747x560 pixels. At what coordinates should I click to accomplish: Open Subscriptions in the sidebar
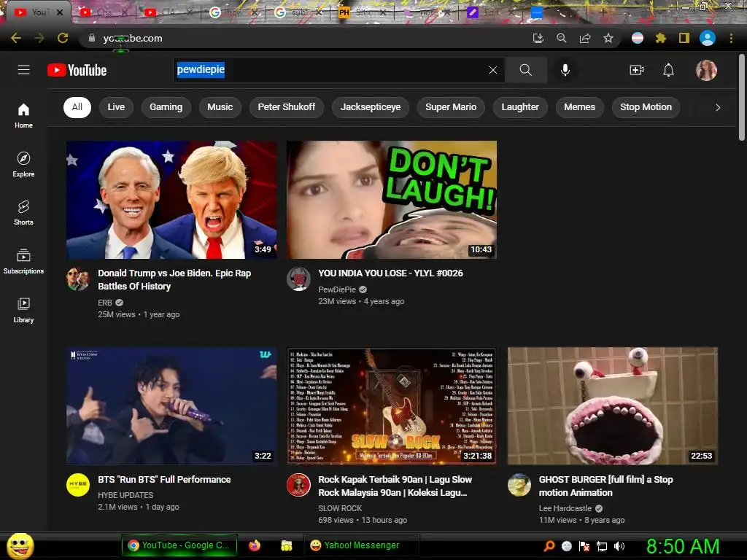23,262
